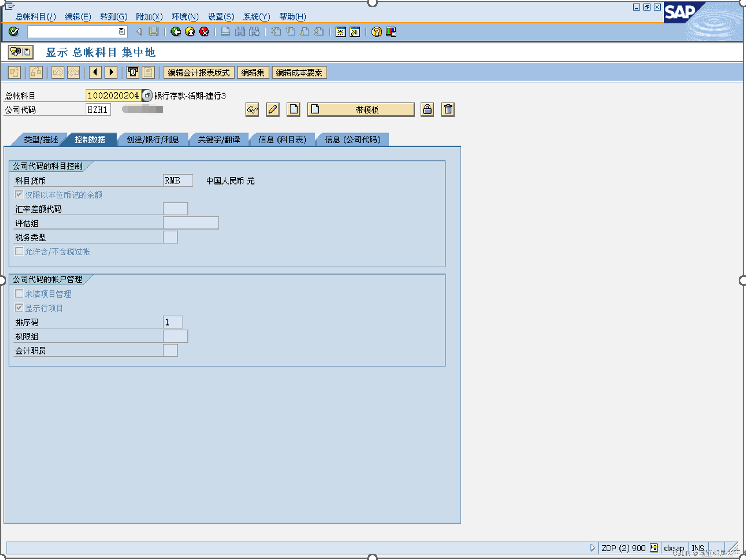Click the padlock Block icon
Screen dimensions: 746x560
427,109
